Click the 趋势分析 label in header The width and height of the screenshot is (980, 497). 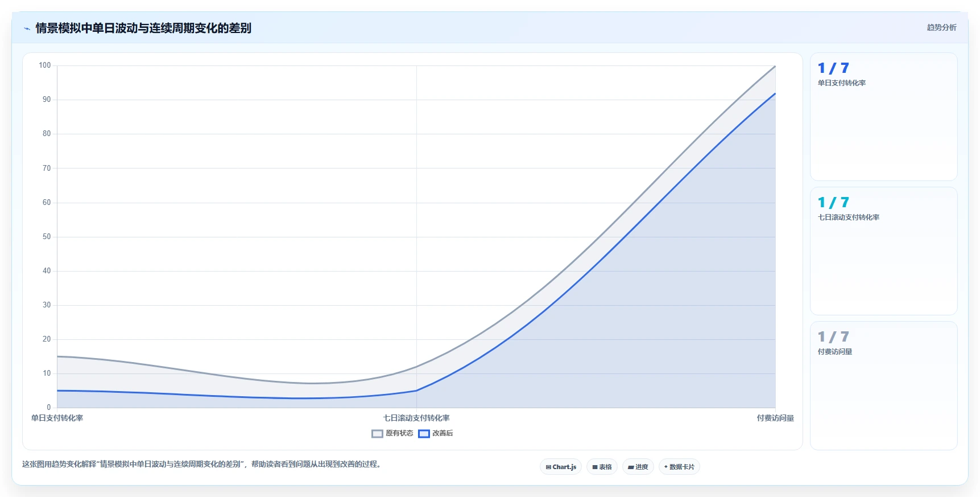tap(941, 27)
